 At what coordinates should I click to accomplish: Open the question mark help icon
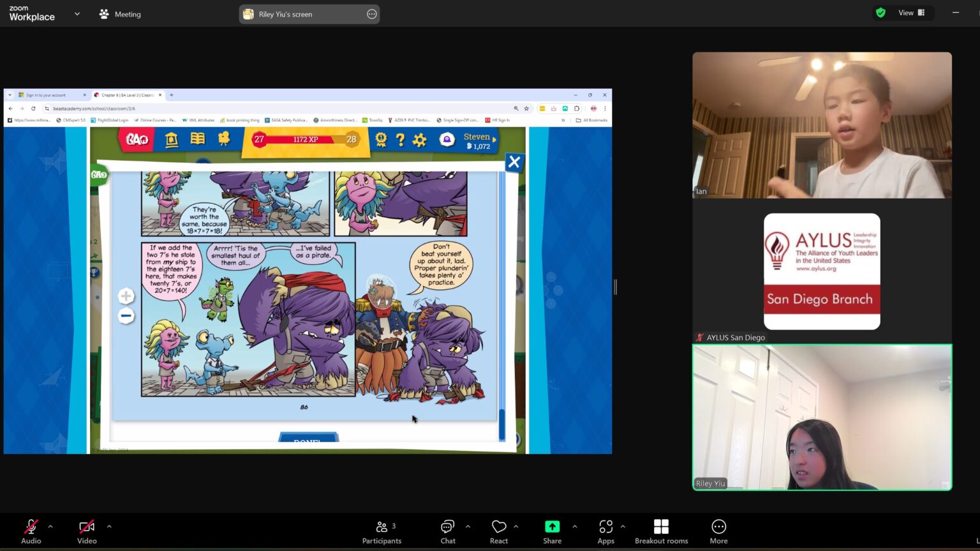[400, 140]
